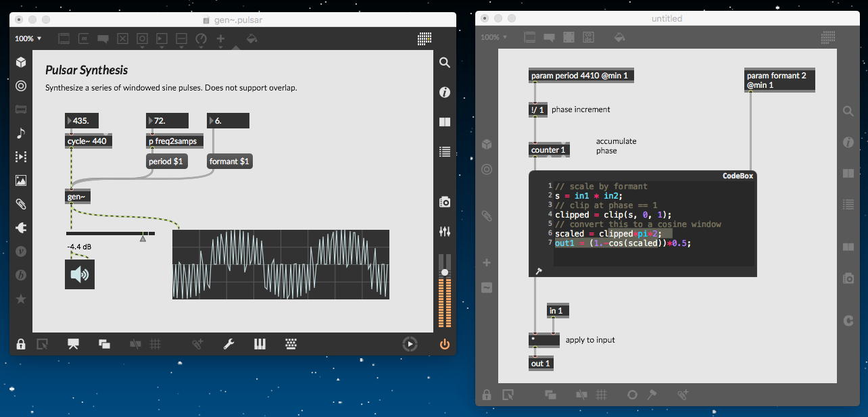Expand the add object plus dropdown
Viewport: 868px width, 417px height.
click(x=220, y=39)
